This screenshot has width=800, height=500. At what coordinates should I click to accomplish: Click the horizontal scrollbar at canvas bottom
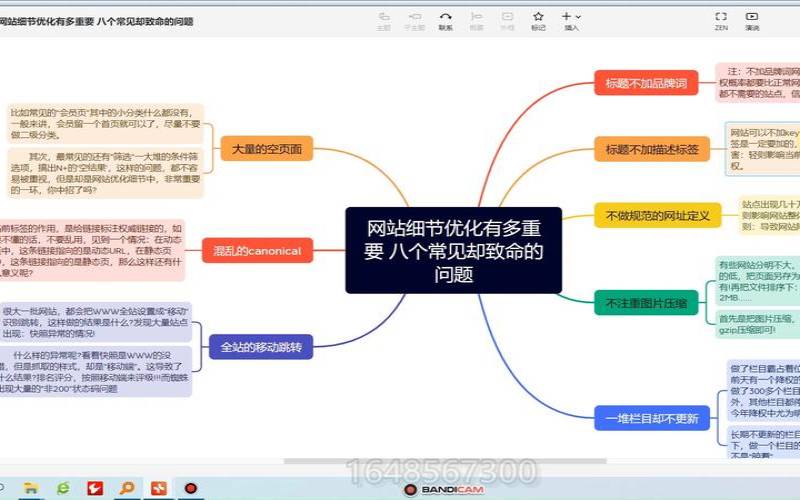coord(445,461)
